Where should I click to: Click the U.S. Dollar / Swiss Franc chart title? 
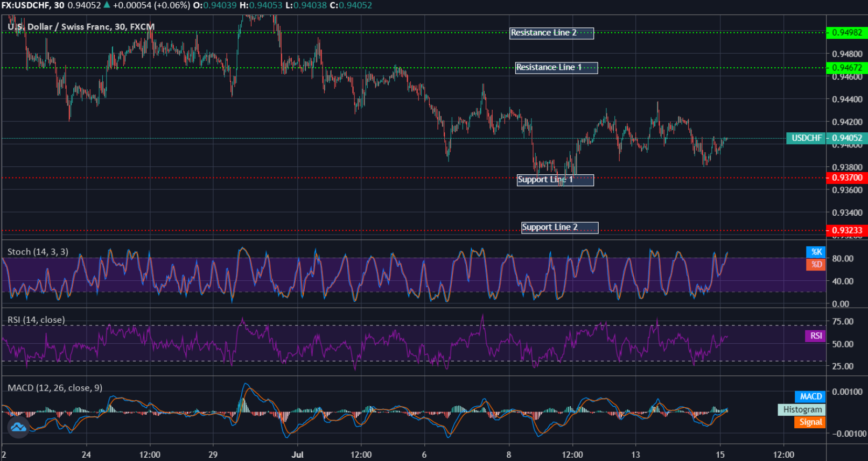pos(81,26)
